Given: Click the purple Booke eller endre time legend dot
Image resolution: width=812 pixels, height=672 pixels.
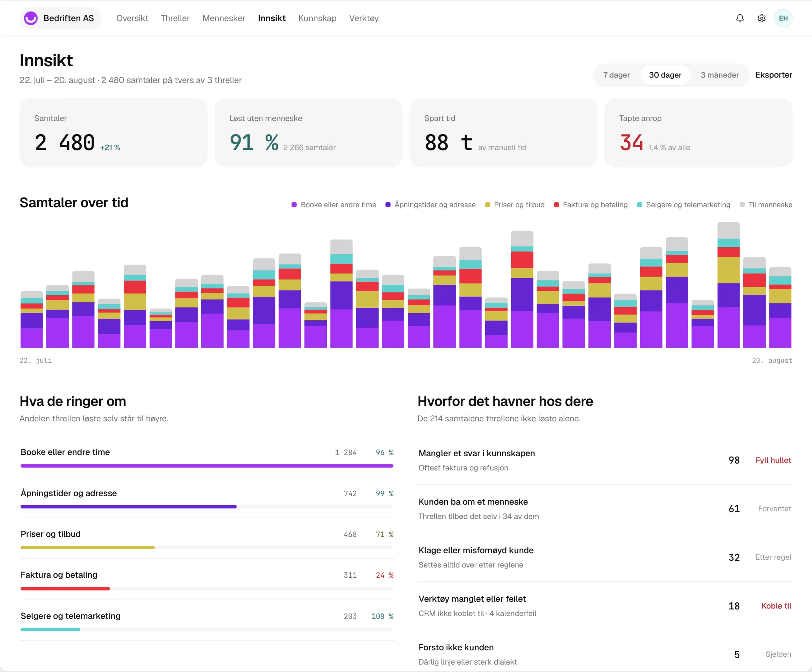Looking at the screenshot, I should pyautogui.click(x=294, y=205).
